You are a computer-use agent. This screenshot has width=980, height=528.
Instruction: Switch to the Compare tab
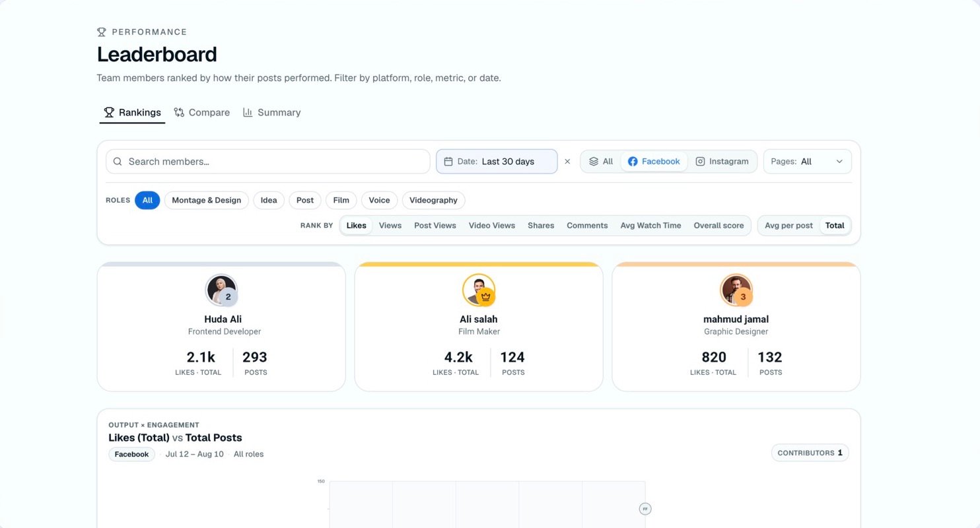coord(202,113)
